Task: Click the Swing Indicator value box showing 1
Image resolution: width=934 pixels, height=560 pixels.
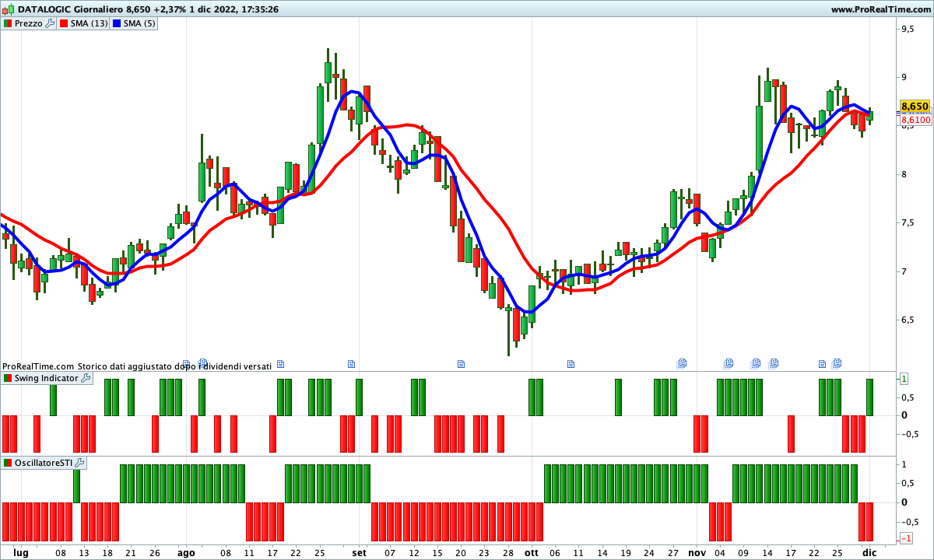Action: pos(904,379)
